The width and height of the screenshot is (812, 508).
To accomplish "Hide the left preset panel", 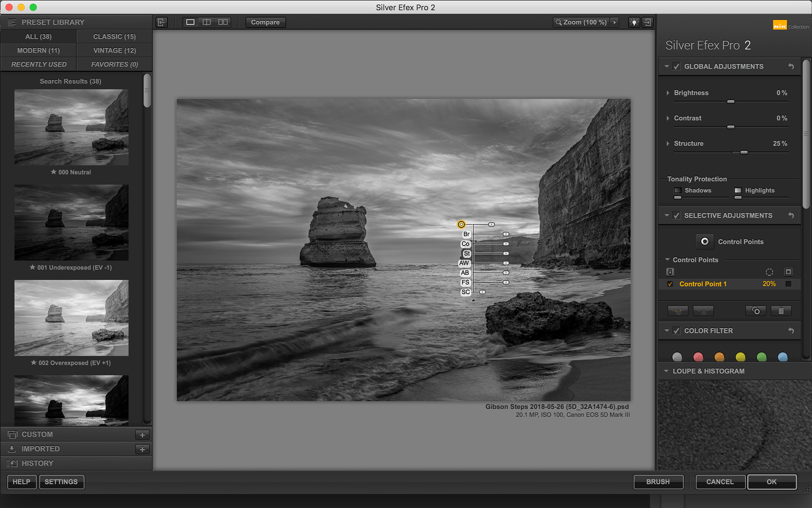I will click(162, 22).
